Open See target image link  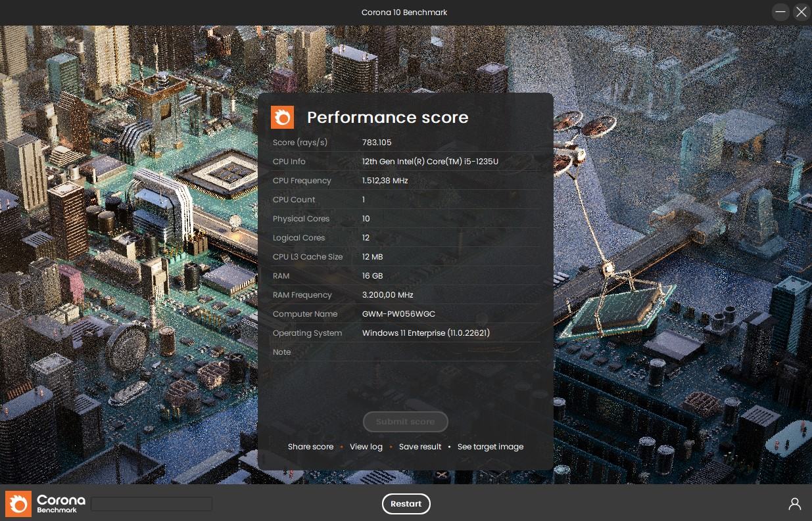[x=490, y=447]
